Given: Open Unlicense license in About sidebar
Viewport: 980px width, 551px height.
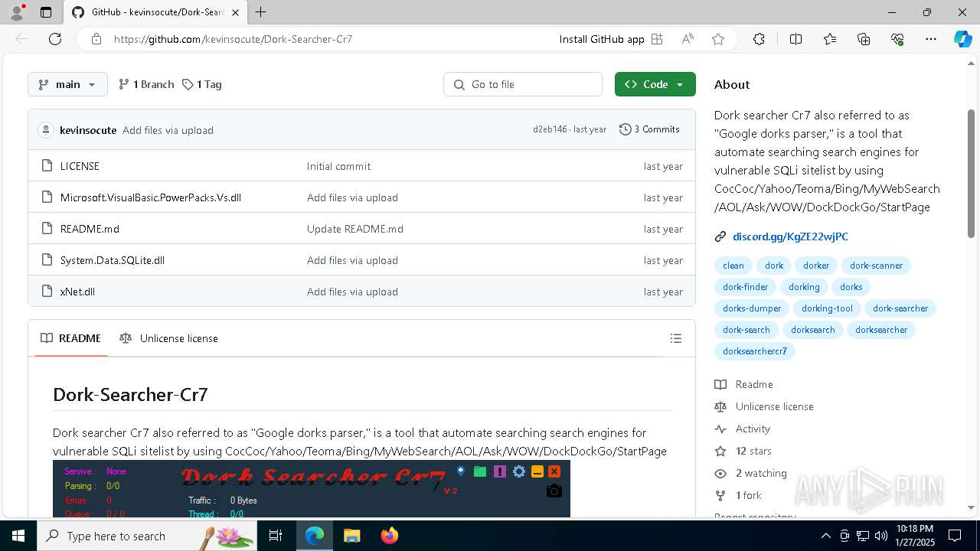Looking at the screenshot, I should tap(764, 406).
